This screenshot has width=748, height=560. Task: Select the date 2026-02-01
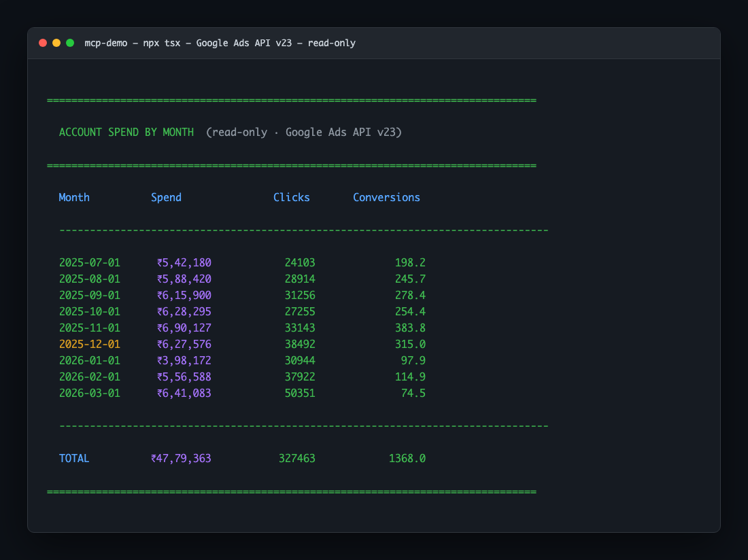point(90,377)
